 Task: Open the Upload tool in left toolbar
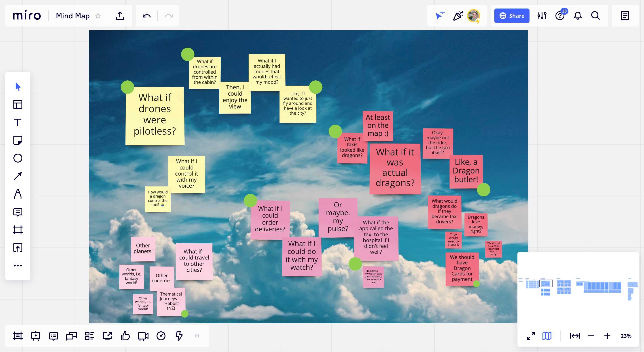[x=18, y=248]
